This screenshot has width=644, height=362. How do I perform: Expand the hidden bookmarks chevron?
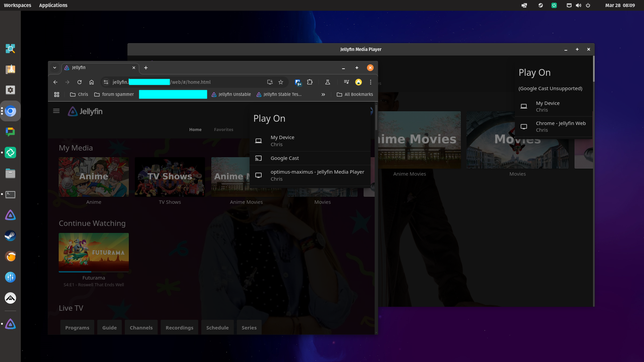323,95
